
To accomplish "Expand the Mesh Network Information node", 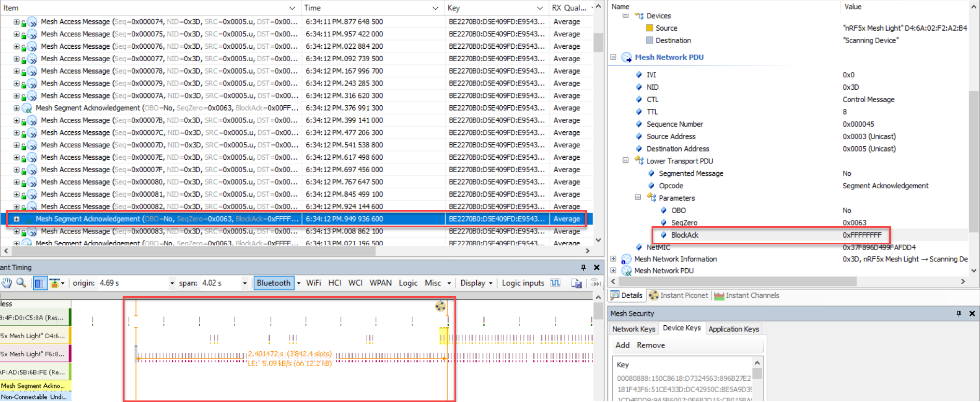I will (x=613, y=259).
